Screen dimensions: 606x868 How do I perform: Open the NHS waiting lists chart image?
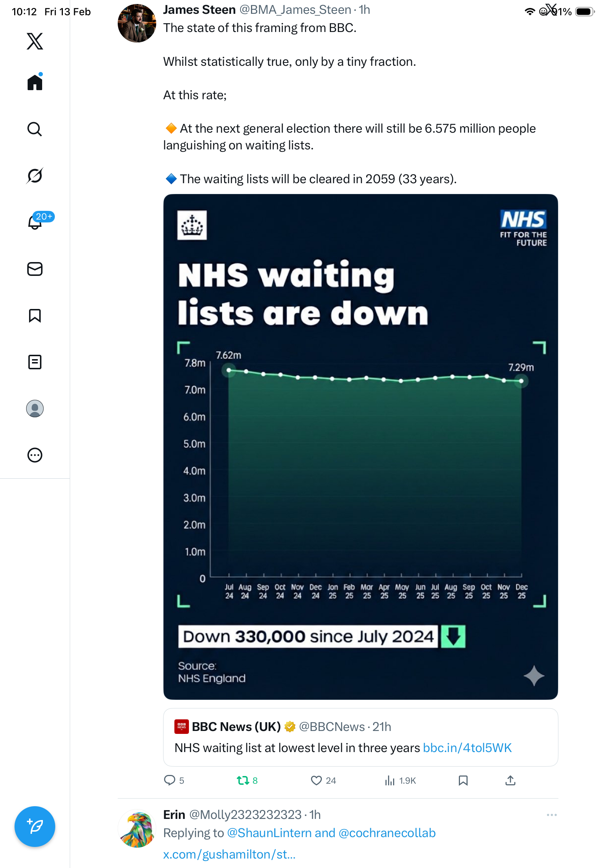point(360,446)
